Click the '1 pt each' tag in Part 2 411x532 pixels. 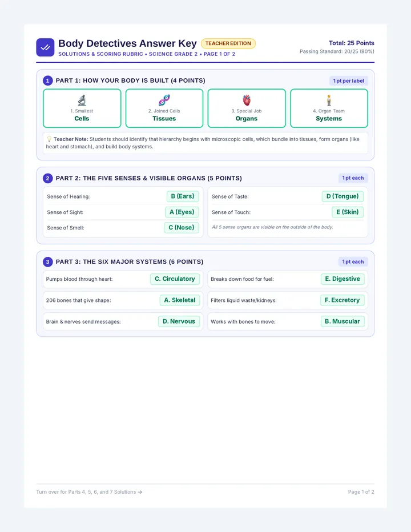pyautogui.click(x=353, y=178)
